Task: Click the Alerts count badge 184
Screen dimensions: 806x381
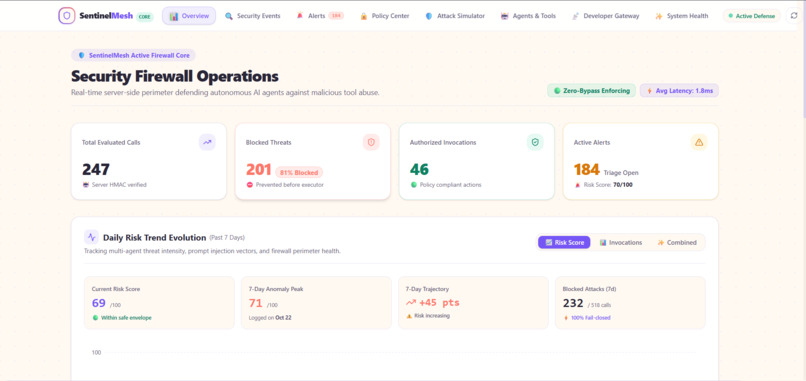Action: [336, 16]
